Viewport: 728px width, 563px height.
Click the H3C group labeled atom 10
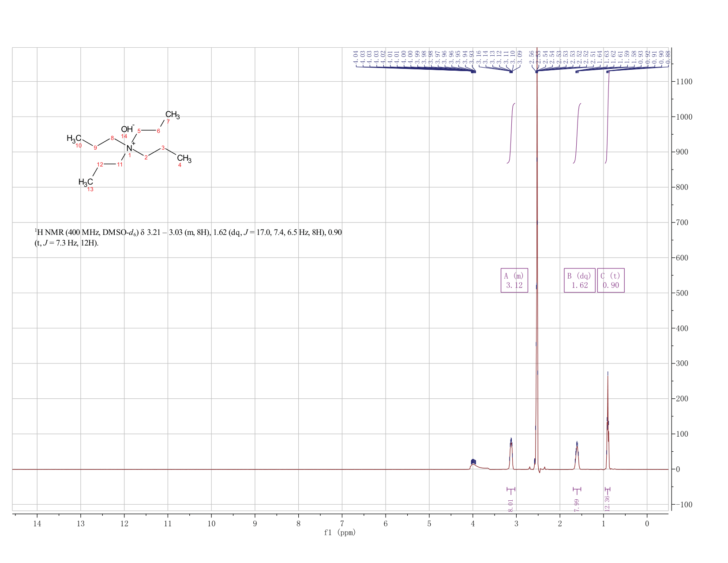tap(74, 139)
